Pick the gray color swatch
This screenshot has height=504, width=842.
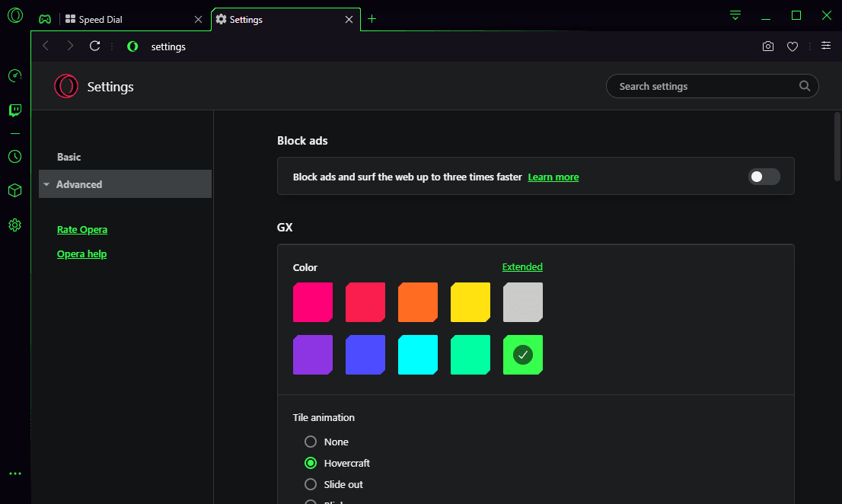[523, 302]
